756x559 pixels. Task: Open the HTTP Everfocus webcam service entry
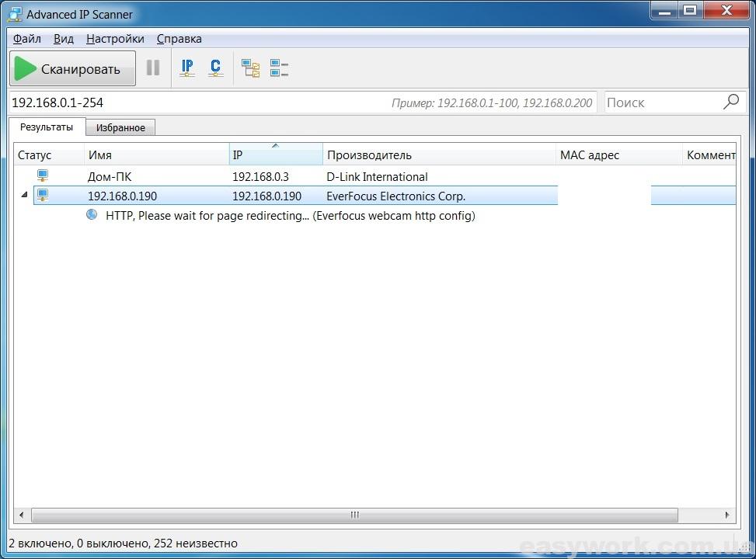(291, 215)
